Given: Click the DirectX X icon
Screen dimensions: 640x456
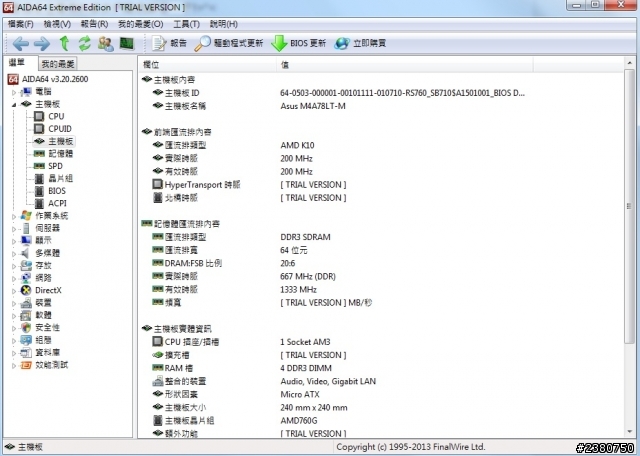Looking at the screenshot, I should 26,290.
